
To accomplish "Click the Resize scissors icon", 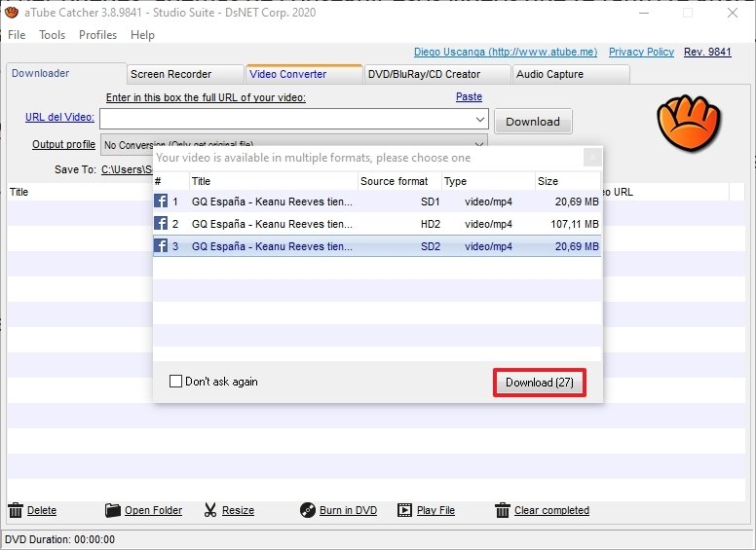I will click(210, 510).
